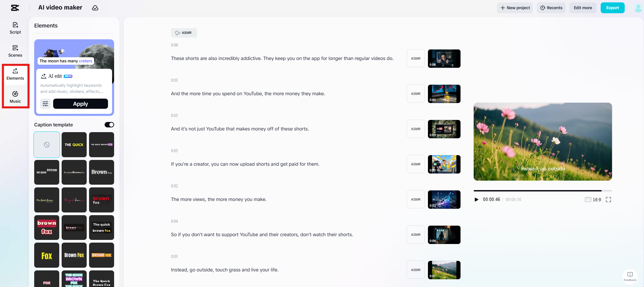This screenshot has height=287, width=644.
Task: Apply the AI edit
Action: (81, 104)
